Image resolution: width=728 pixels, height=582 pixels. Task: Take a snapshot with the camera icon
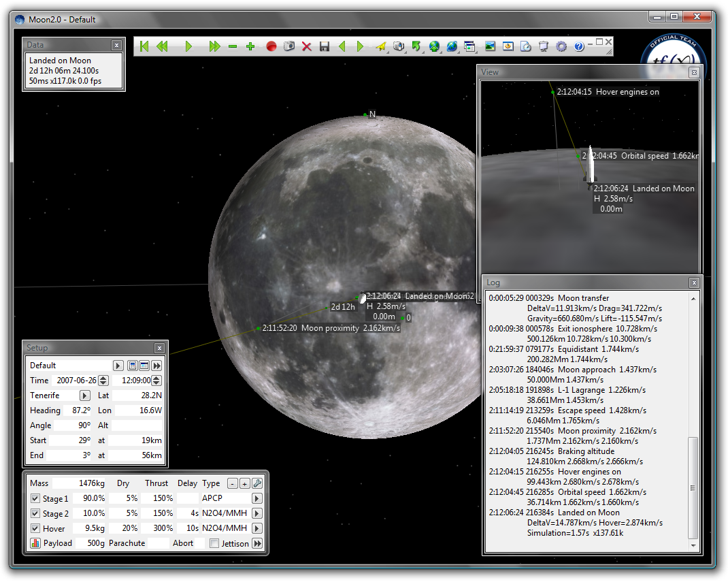pos(288,47)
